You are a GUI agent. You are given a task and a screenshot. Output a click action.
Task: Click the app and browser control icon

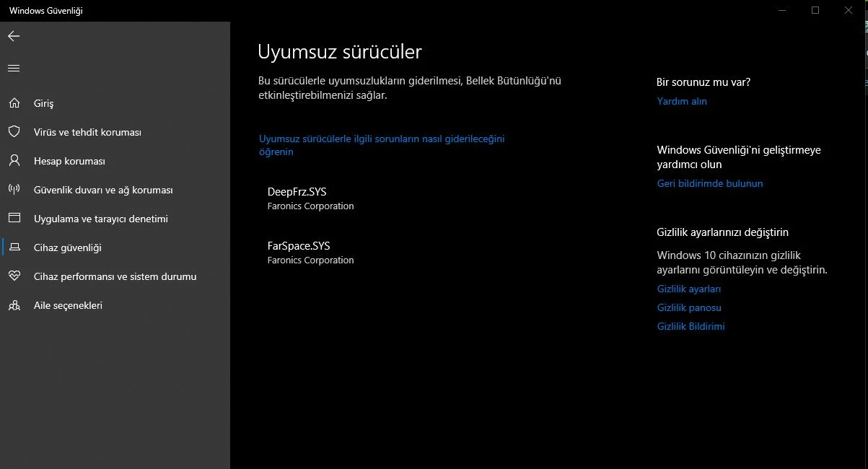14,219
